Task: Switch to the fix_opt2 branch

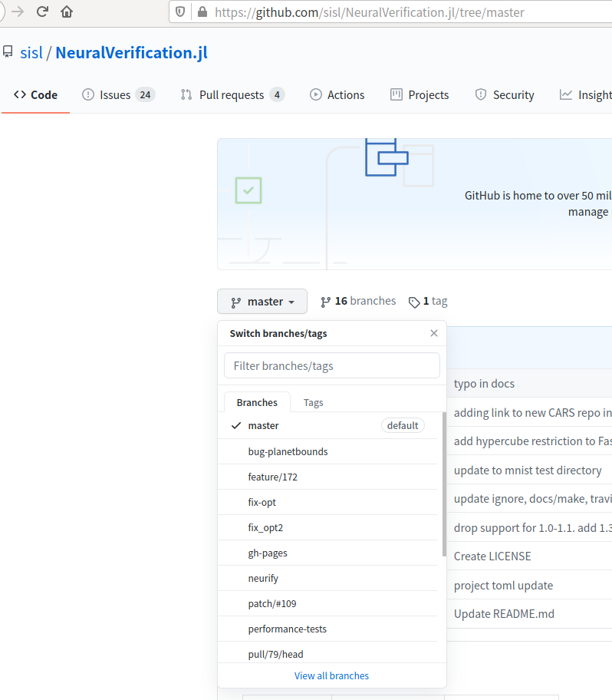Action: pos(327,527)
